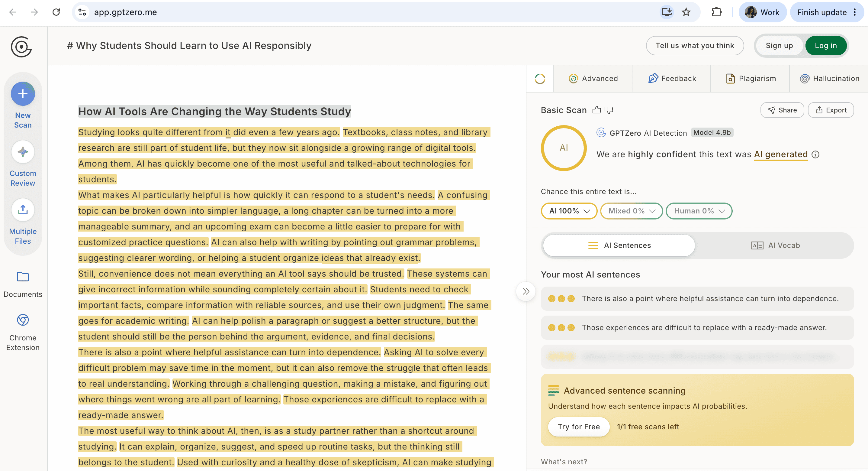Click the '1/1 free scans left' text
This screenshot has height=471, width=868.
click(648, 427)
